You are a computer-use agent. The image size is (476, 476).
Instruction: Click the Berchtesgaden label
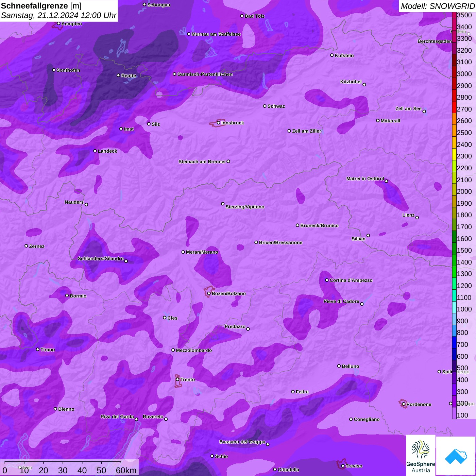pos(435,41)
